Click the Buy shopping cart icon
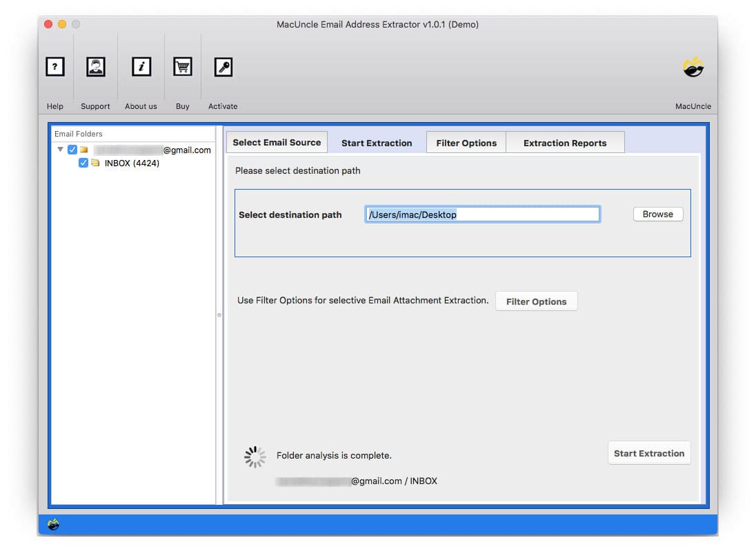This screenshot has width=756, height=551. [182, 66]
